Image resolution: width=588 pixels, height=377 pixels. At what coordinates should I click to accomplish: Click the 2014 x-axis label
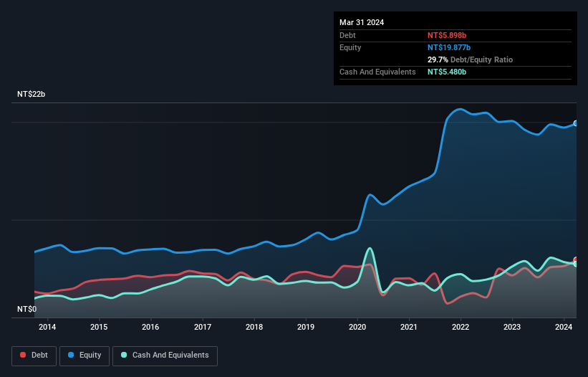[47, 327]
